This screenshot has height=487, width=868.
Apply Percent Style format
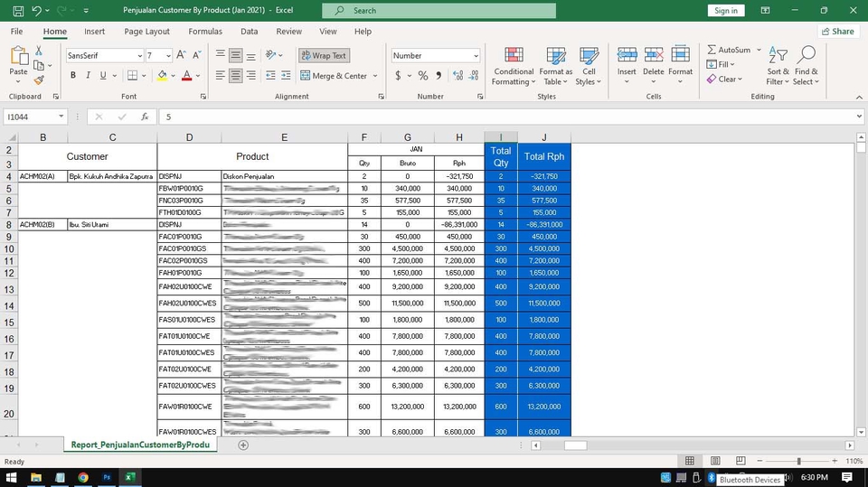(x=423, y=75)
